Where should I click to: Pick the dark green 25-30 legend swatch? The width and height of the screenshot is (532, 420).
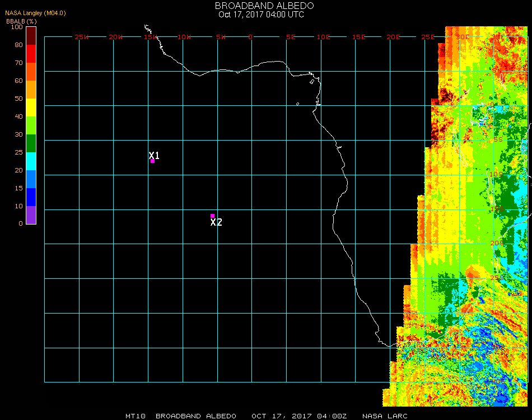31,143
